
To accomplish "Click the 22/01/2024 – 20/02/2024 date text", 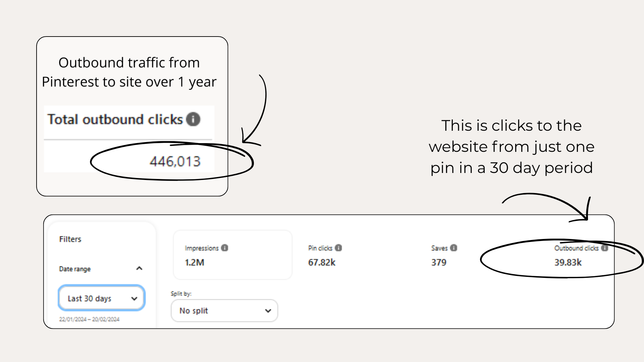I will coord(89,319).
